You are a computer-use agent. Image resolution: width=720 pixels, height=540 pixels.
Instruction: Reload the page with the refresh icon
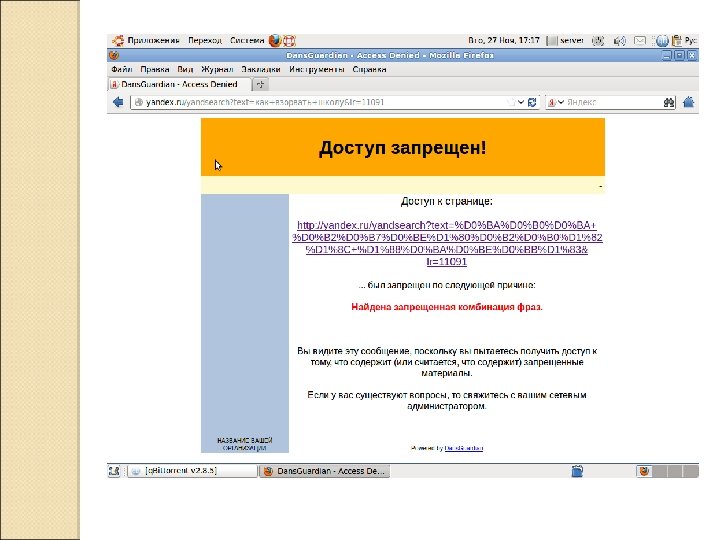(x=532, y=102)
